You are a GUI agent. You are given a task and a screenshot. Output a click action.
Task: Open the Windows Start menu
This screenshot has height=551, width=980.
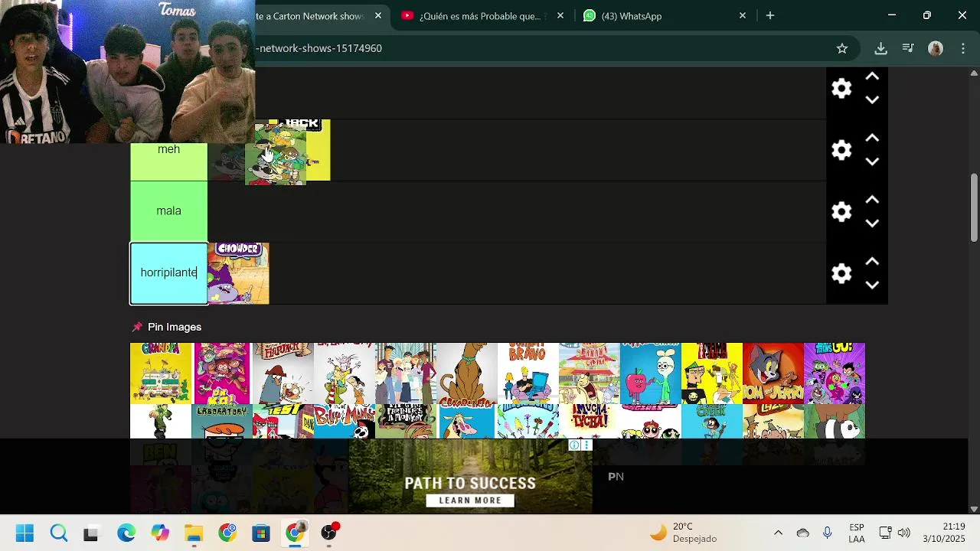pyautogui.click(x=24, y=533)
